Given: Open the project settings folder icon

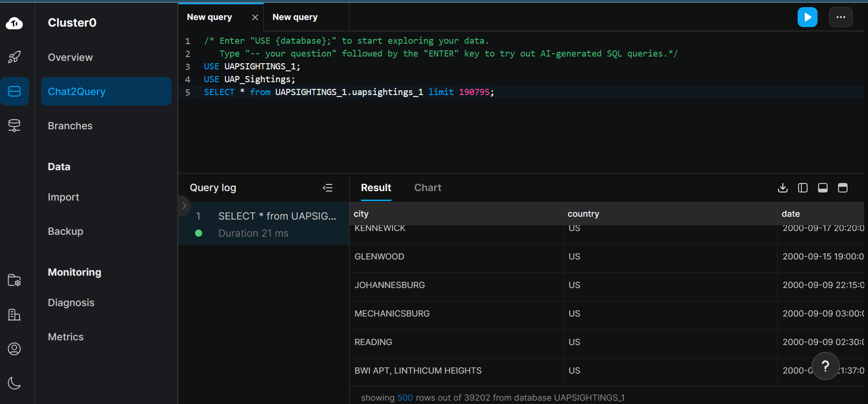Looking at the screenshot, I should pyautogui.click(x=14, y=280).
